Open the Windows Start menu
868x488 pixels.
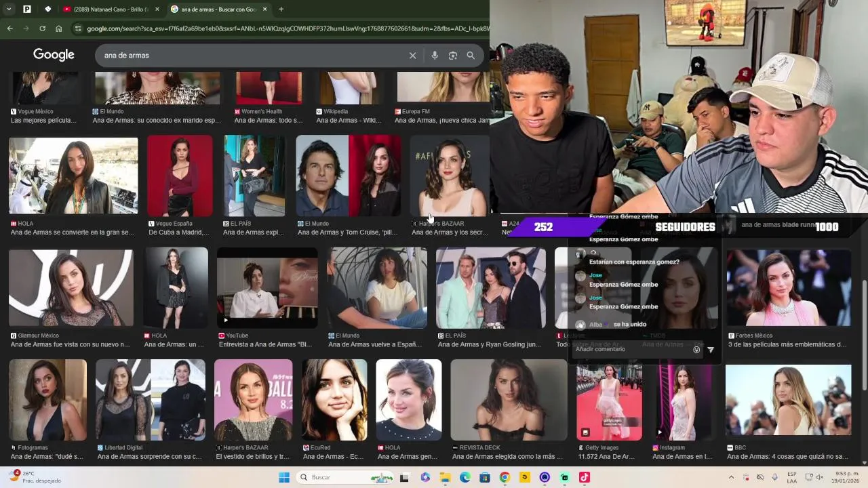pos(284,477)
